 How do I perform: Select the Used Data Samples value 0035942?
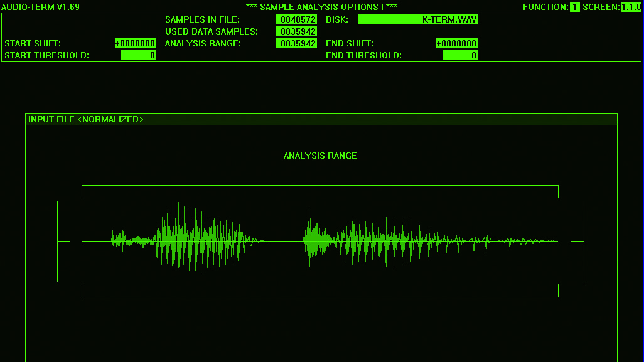(296, 31)
